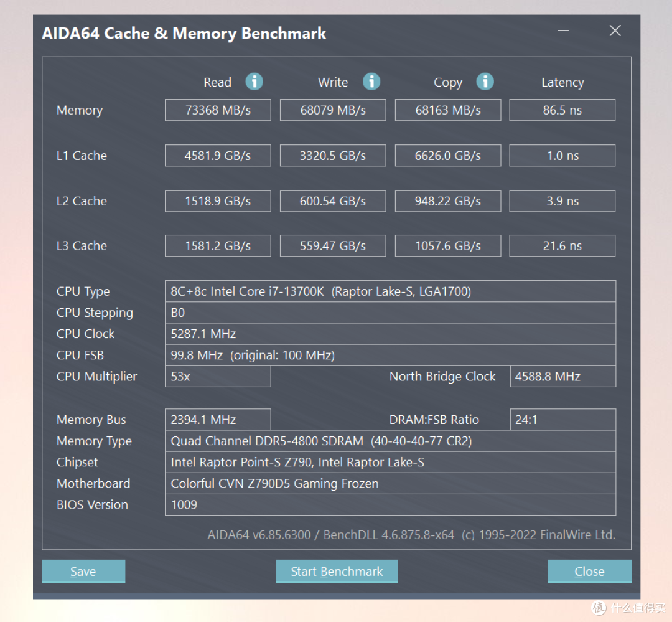Click the L3 Cache row label
672x622 pixels.
82,246
